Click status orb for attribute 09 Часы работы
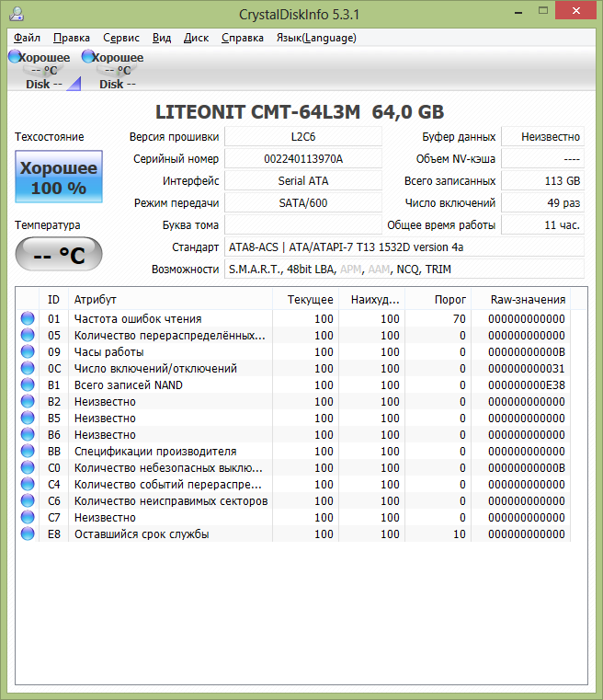Screen dimensions: 603x700 28,351
